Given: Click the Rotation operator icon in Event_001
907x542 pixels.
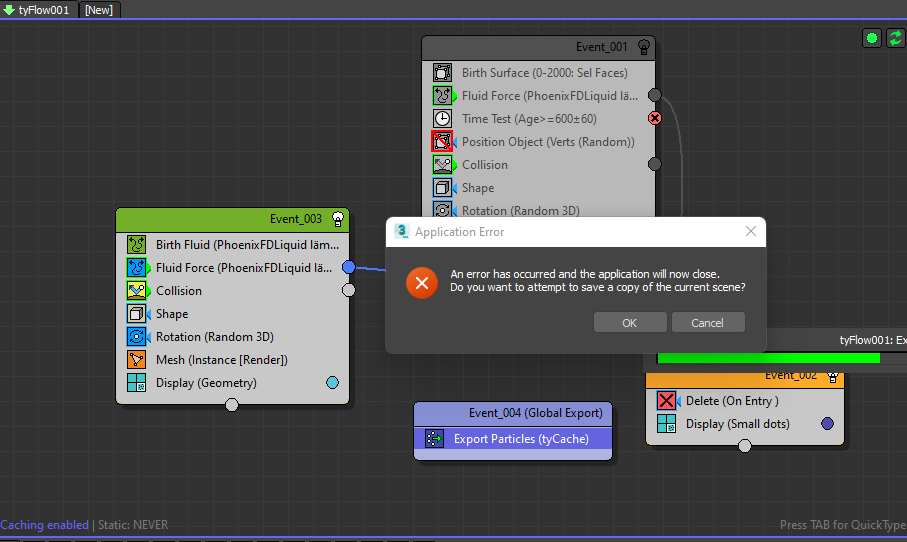Looking at the screenshot, I should [x=443, y=209].
